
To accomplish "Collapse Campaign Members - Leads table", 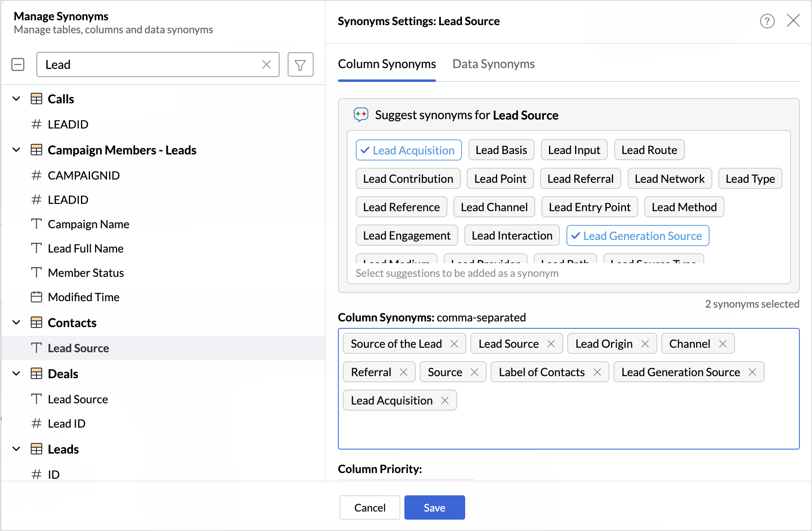I will click(16, 150).
